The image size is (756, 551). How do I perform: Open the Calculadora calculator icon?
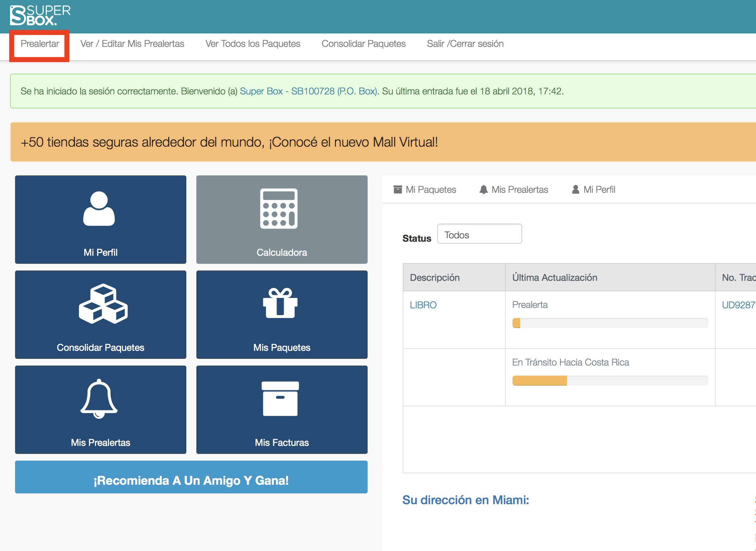pyautogui.click(x=279, y=209)
